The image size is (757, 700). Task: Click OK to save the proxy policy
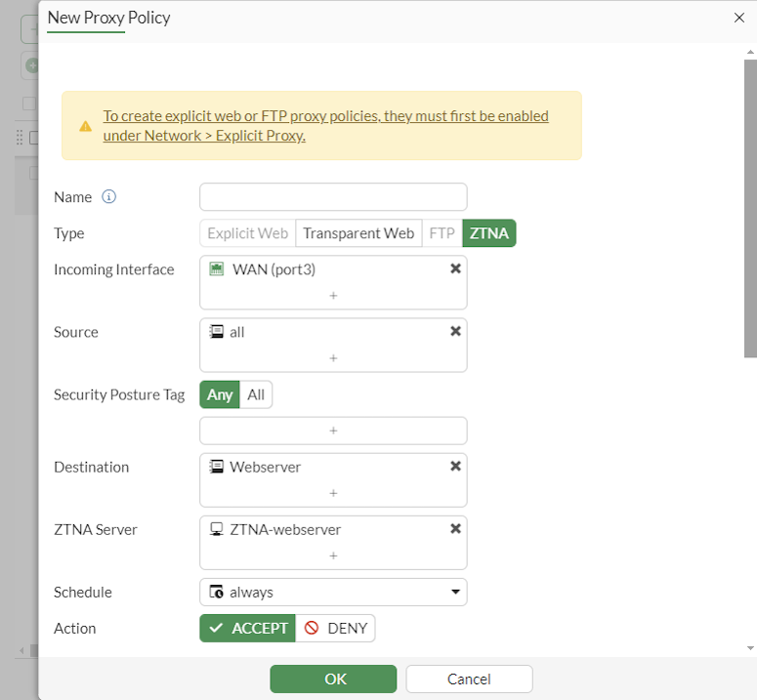(x=333, y=679)
